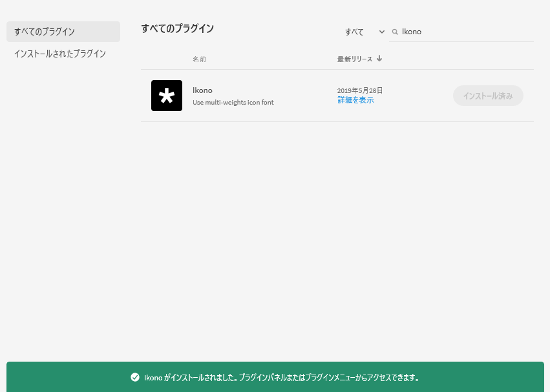Image resolution: width=550 pixels, height=392 pixels.
Task: Click the 名前 column header
Action: pyautogui.click(x=199, y=59)
